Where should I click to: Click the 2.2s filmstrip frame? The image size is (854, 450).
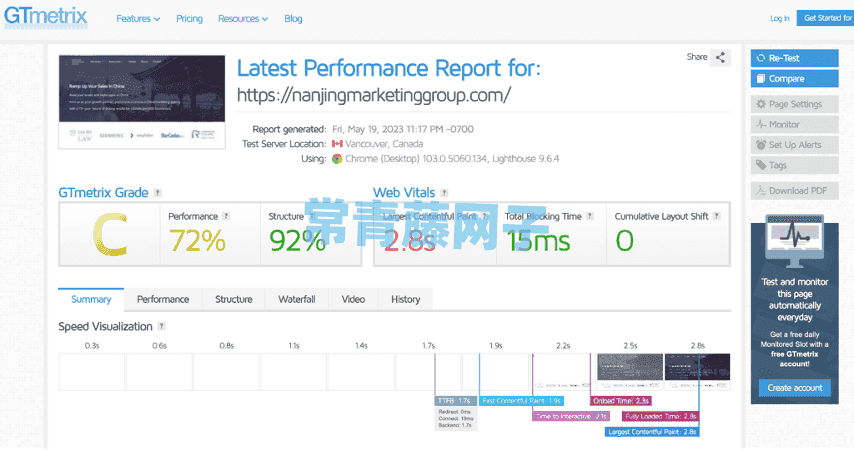(x=563, y=372)
